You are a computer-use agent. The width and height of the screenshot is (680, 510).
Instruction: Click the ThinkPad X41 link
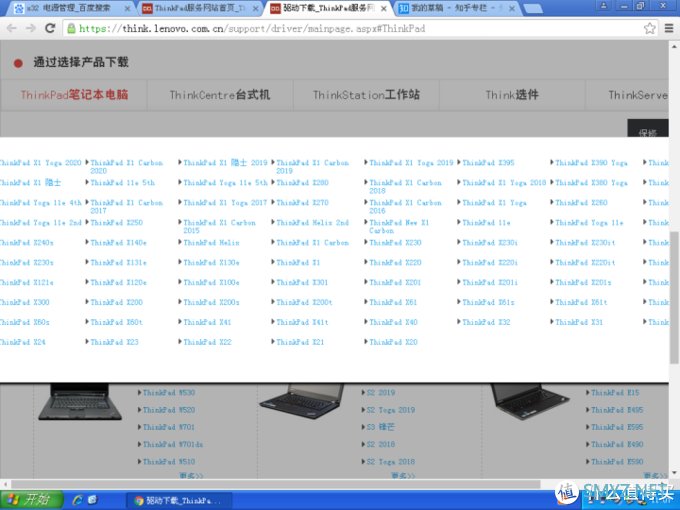(207, 322)
